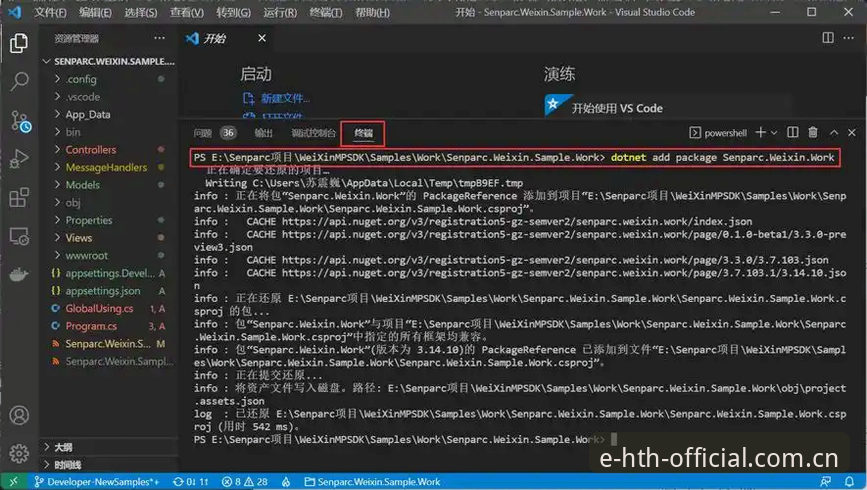Viewport: 867px width, 490px height.
Task: Switch to the 输出 output tab
Action: click(x=264, y=133)
